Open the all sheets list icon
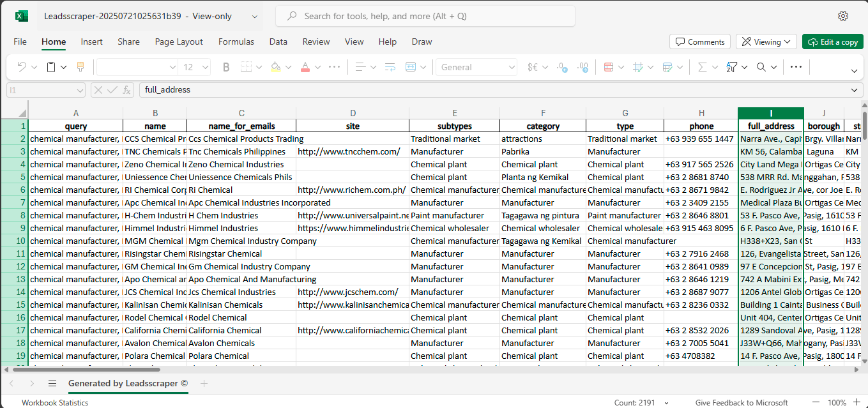Viewport: 868px width, 408px height. coord(52,384)
